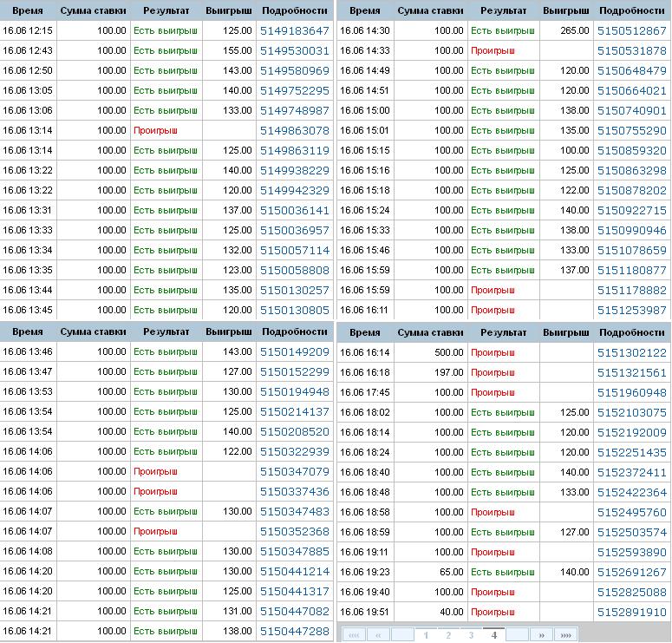Click the 265.00 payout cell

click(x=566, y=31)
